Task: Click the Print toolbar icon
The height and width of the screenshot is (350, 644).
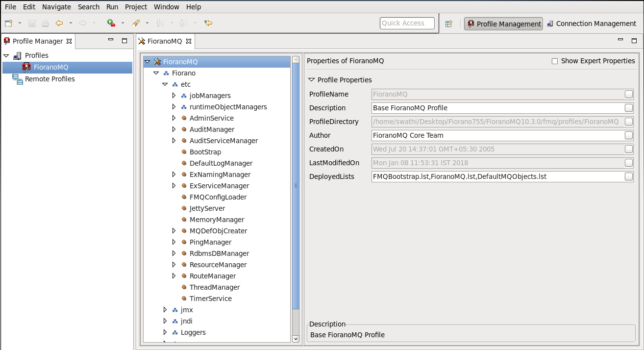Action: click(x=45, y=23)
